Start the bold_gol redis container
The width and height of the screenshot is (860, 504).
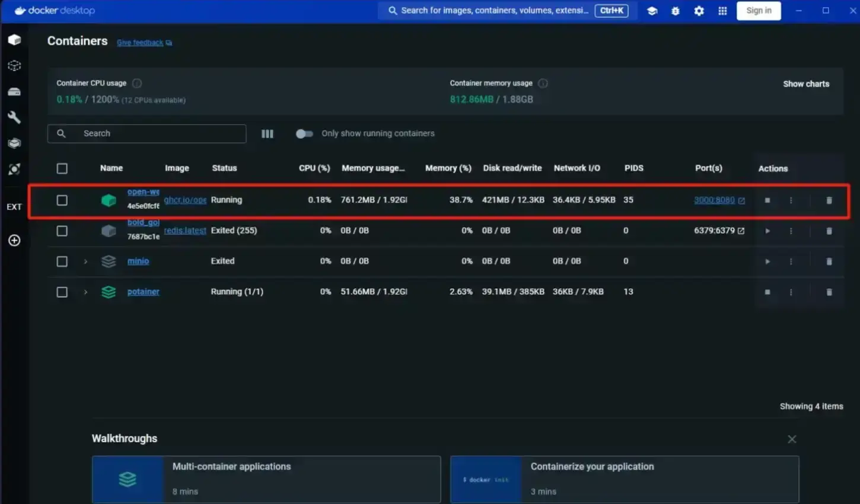click(x=767, y=231)
